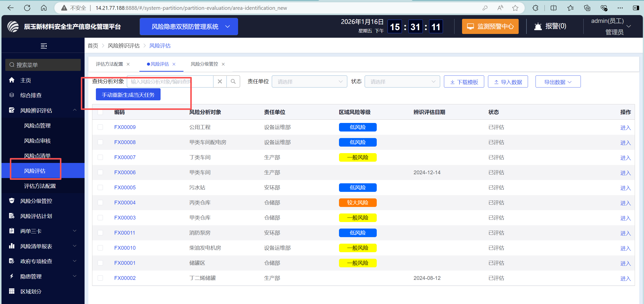Click the 较大风险 badge for 丙类仓库
The image size is (644, 304).
tap(358, 203)
